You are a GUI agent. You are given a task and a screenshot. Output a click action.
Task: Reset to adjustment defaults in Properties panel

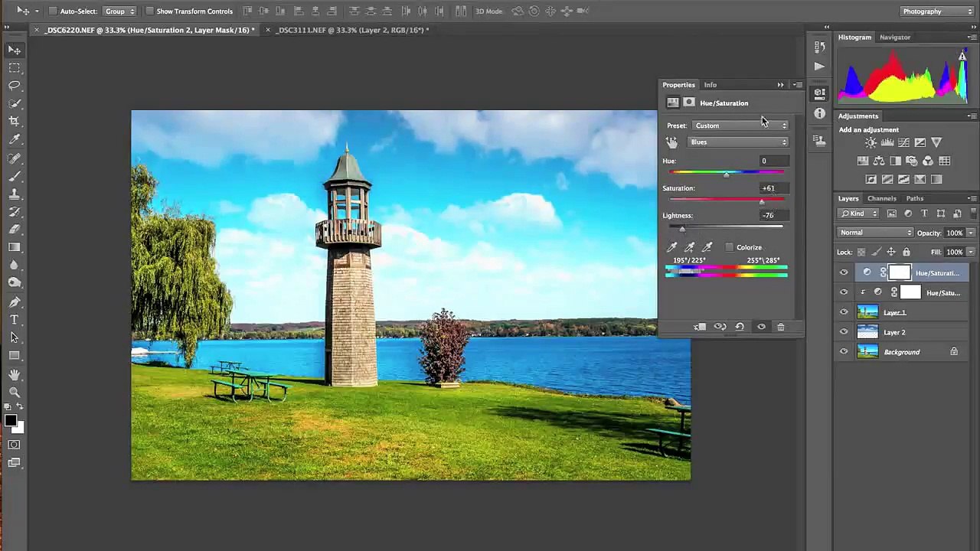[740, 327]
